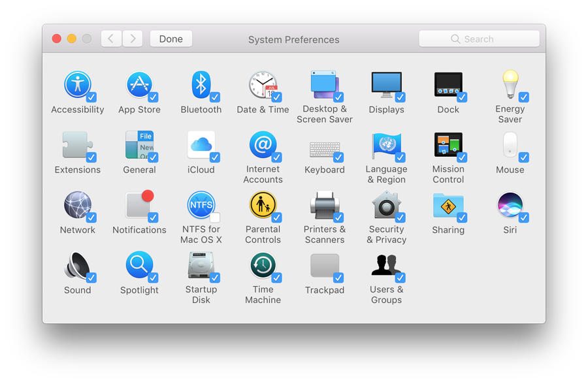Image resolution: width=588 pixels, height=384 pixels.
Task: Click the Parental Controls icon
Action: click(263, 205)
